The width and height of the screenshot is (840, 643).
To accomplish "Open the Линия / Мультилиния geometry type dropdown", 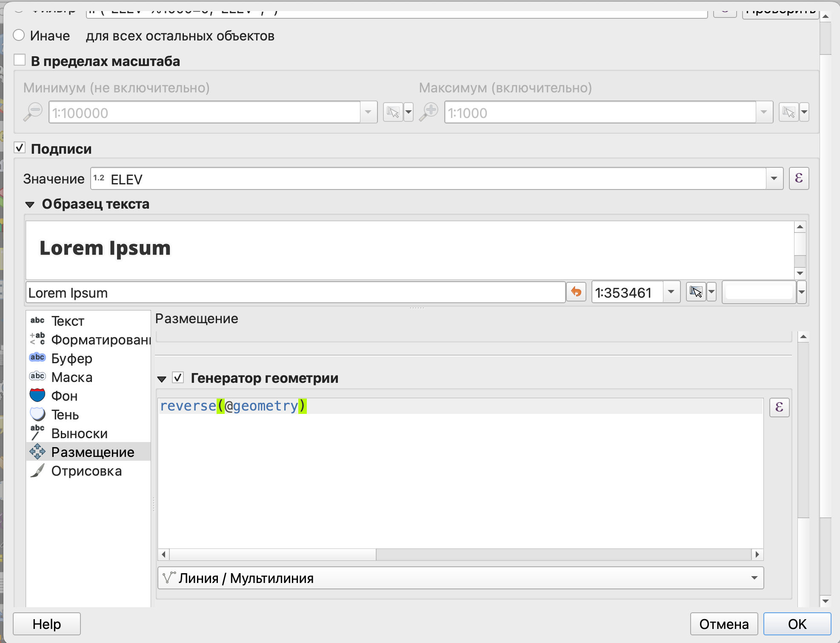I will (460, 578).
